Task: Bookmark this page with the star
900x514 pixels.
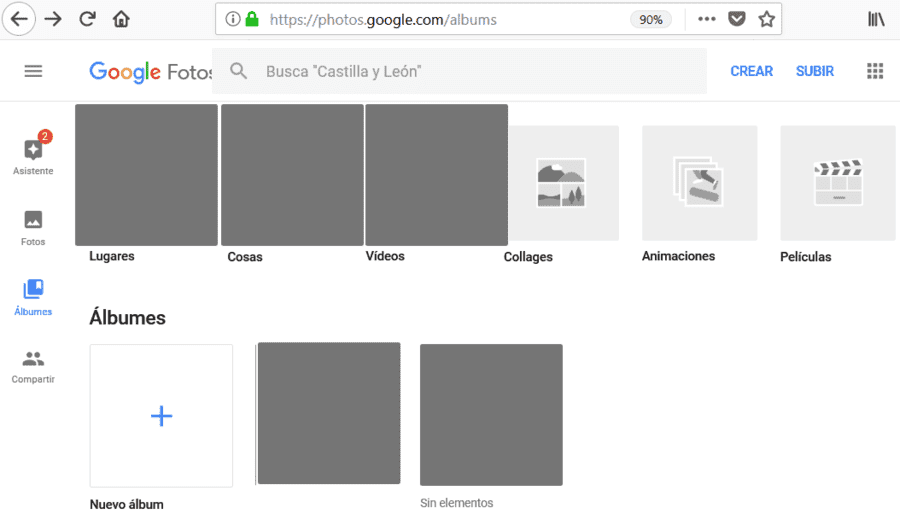Action: point(767,19)
